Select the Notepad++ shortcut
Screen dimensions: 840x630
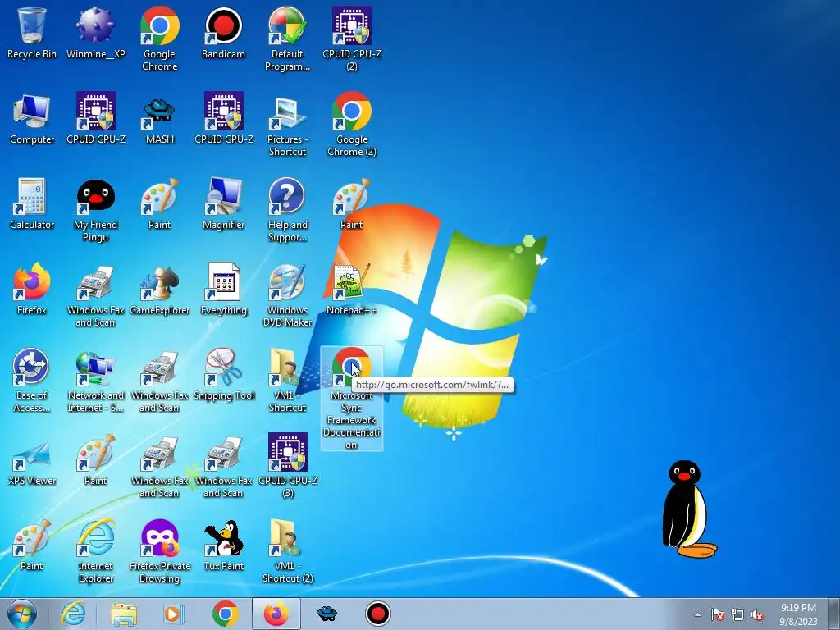351,288
